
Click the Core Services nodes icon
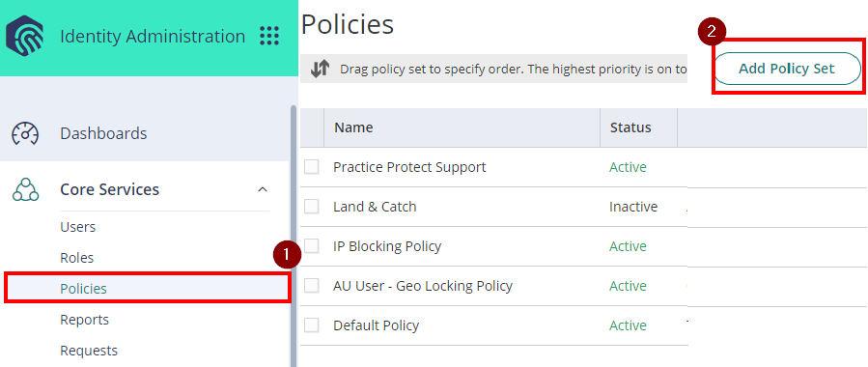click(25, 189)
